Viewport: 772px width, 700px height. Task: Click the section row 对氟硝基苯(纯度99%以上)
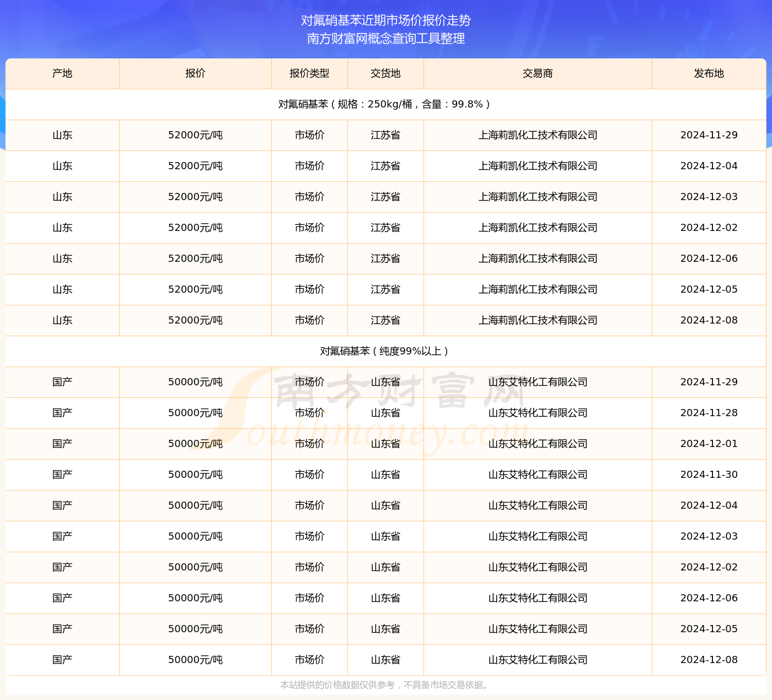pyautogui.click(x=386, y=351)
